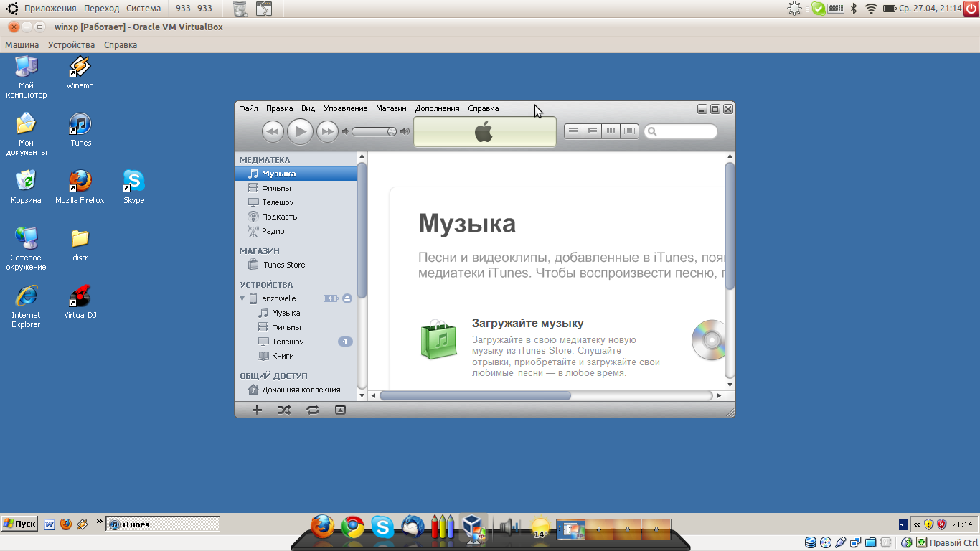This screenshot has width=980, height=551.
Task: Switch to Cover Flow view
Action: 629,131
